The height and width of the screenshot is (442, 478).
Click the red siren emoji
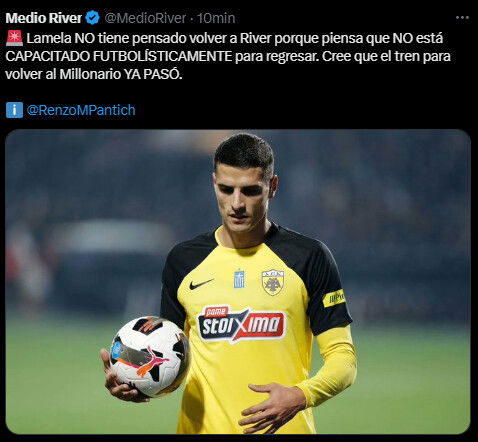pyautogui.click(x=14, y=38)
